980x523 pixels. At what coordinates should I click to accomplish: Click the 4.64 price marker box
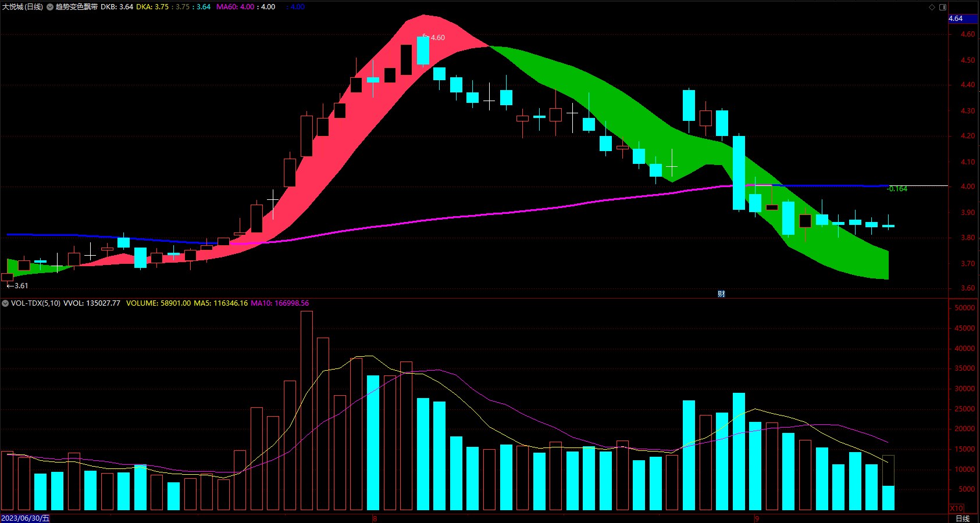(963, 19)
